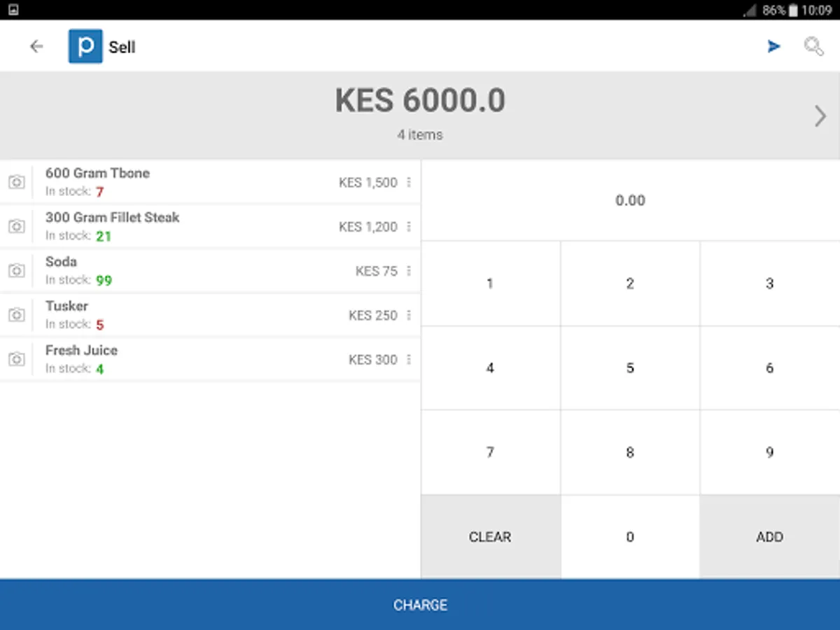This screenshot has width=840, height=630.
Task: Open options menu for 300 Gram Fillet Steak
Action: click(409, 227)
